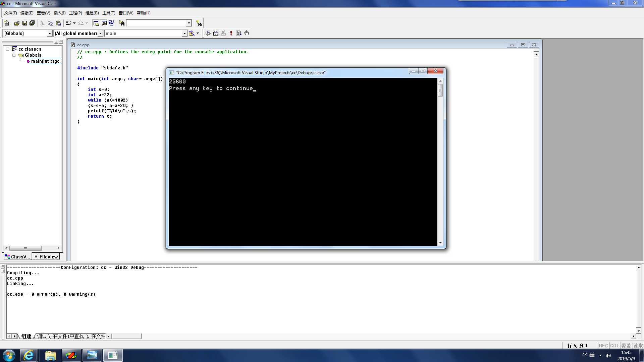This screenshot has width=644, height=362.
Task: Click the printf code line
Action: click(x=112, y=111)
